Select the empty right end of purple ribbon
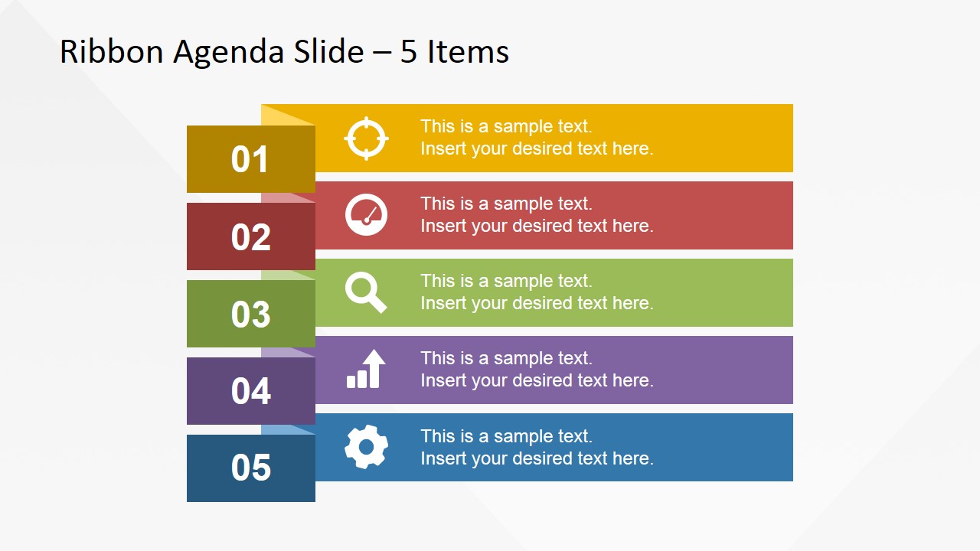Viewport: 980px width, 551px height. 724,370
